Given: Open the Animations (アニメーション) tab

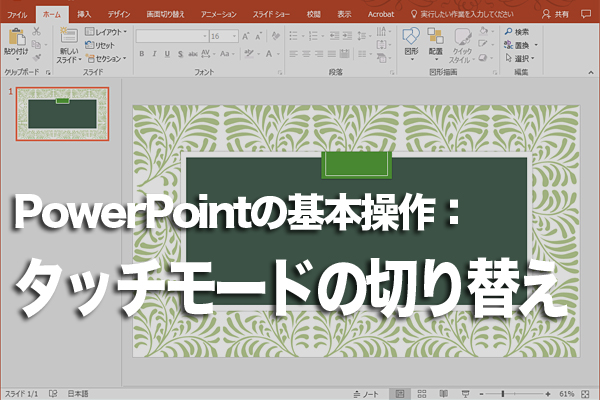Looking at the screenshot, I should coord(219,15).
